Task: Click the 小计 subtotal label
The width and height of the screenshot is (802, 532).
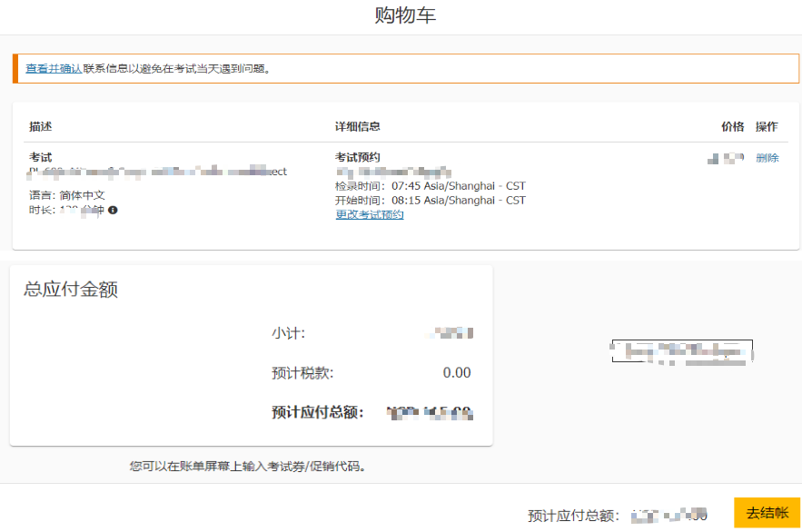Action: pos(288,334)
